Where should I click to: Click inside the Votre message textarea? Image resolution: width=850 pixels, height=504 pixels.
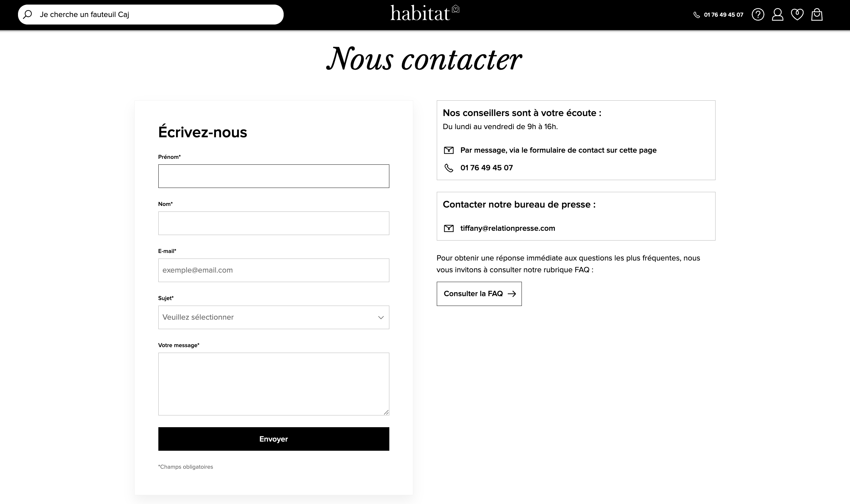click(274, 384)
